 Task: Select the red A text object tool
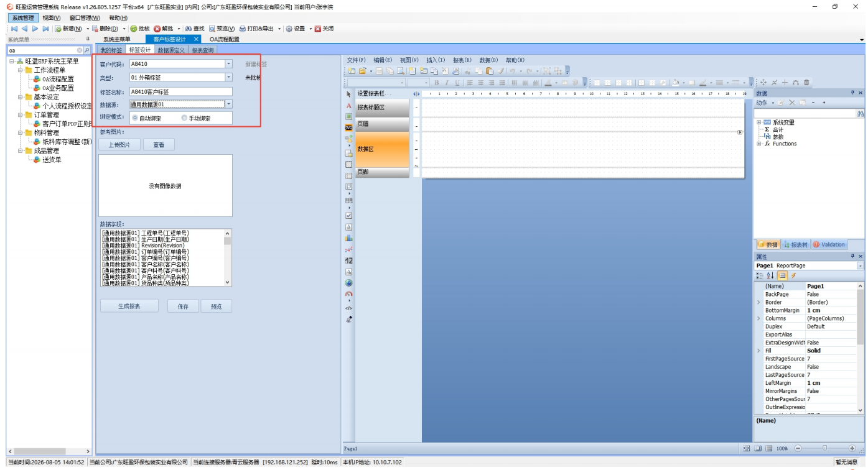(348, 106)
